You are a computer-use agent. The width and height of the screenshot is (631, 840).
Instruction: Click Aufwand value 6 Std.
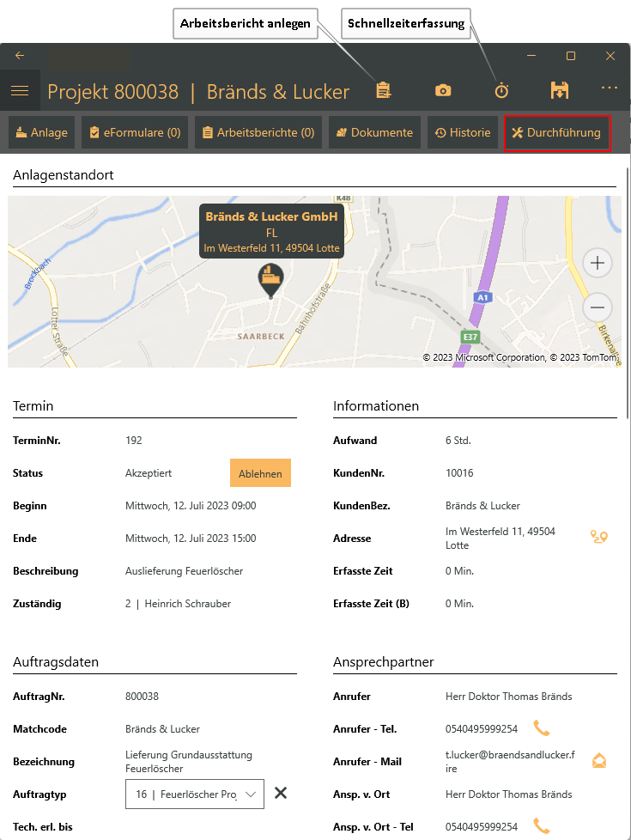point(458,441)
